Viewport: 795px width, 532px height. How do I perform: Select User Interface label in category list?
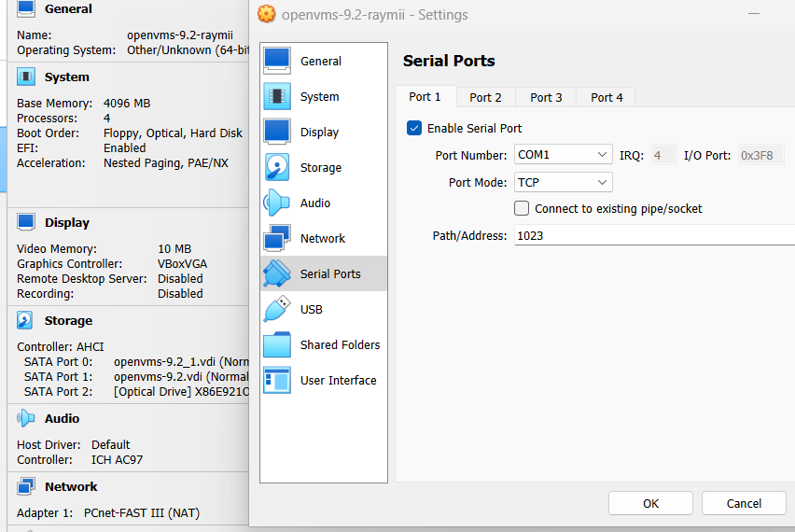(x=338, y=381)
